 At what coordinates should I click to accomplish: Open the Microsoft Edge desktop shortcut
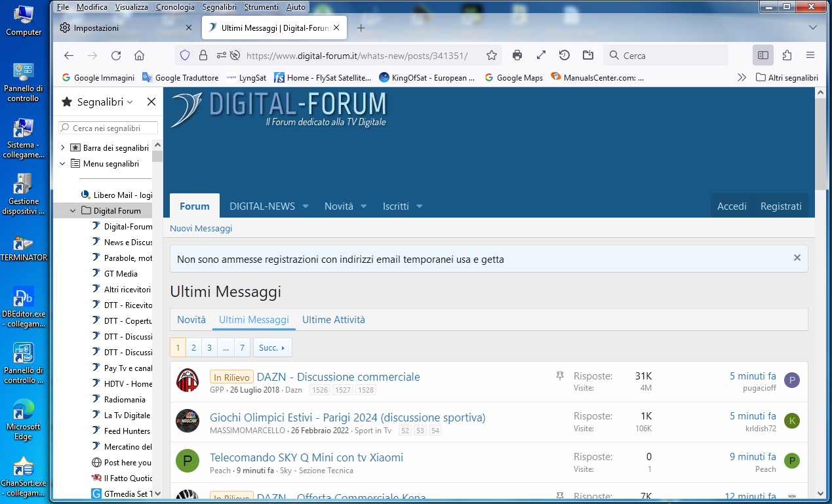pyautogui.click(x=24, y=419)
